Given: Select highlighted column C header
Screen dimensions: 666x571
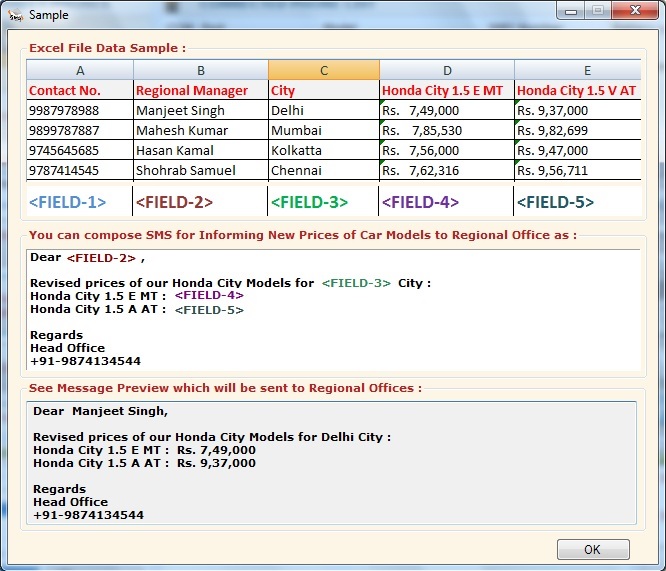Looking at the screenshot, I should pyautogui.click(x=324, y=70).
